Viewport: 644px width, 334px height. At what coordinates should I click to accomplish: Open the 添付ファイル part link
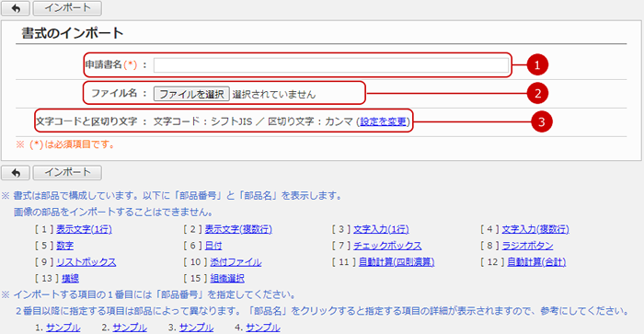coord(236,261)
